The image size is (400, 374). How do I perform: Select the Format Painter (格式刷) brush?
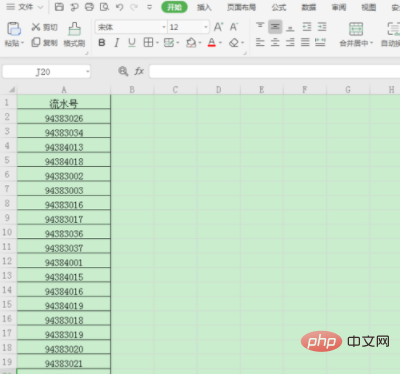point(74,34)
